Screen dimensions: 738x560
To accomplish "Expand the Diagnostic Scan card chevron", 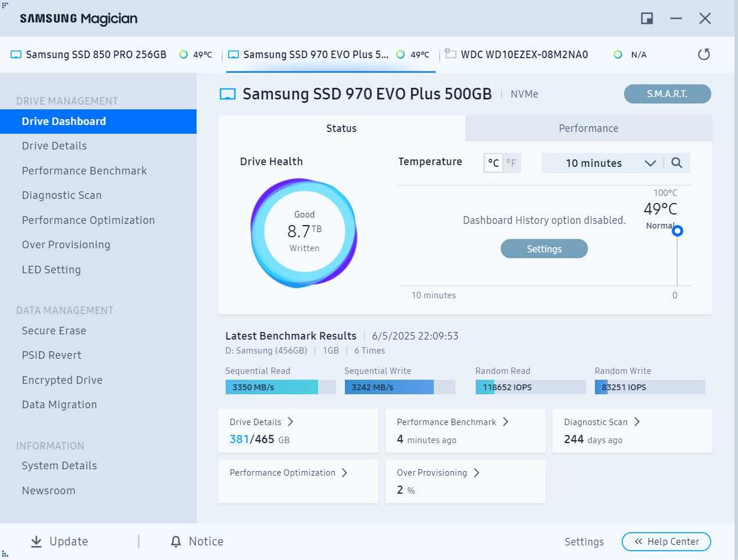I will pyautogui.click(x=637, y=422).
